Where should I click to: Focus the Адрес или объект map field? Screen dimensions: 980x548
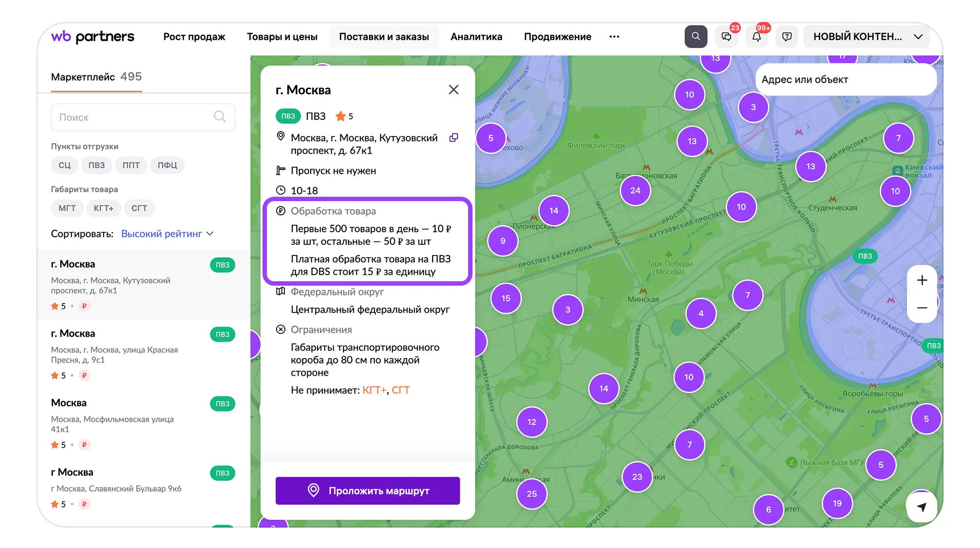846,80
